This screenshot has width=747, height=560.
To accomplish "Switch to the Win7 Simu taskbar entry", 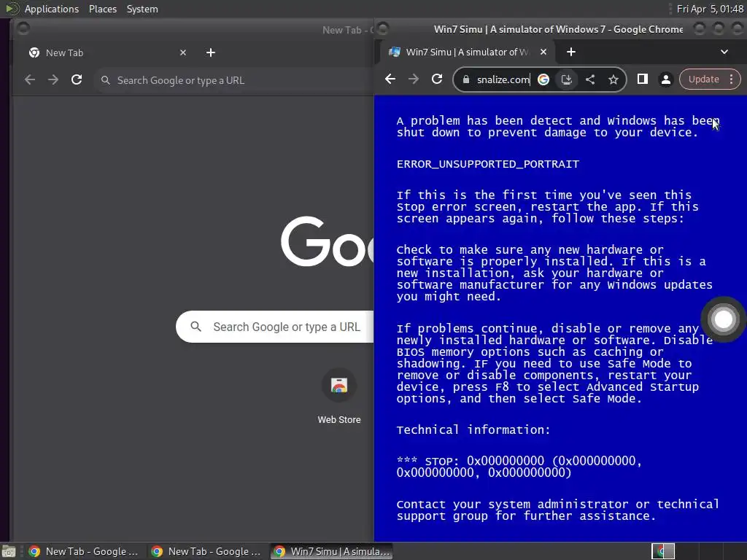I will [332, 551].
